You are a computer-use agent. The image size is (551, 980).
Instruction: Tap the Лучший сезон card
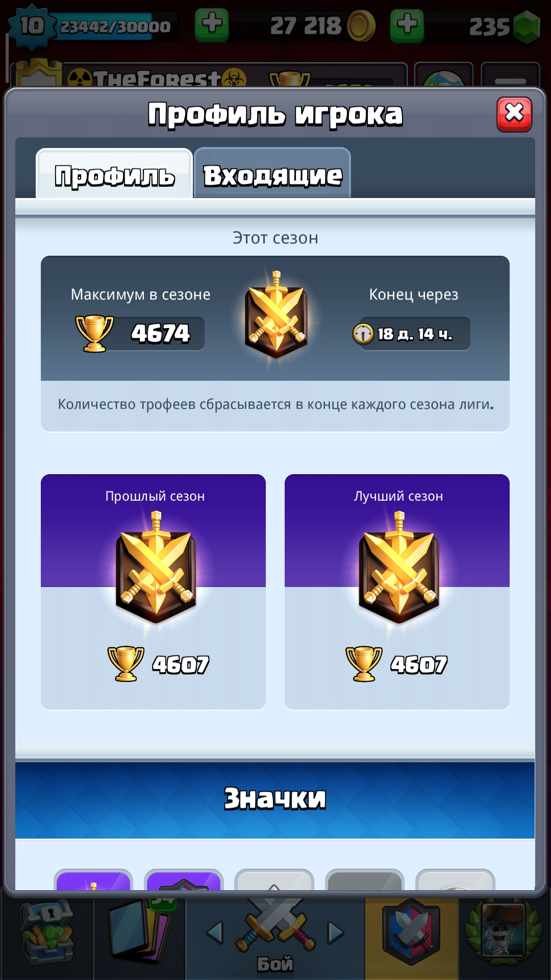397,592
